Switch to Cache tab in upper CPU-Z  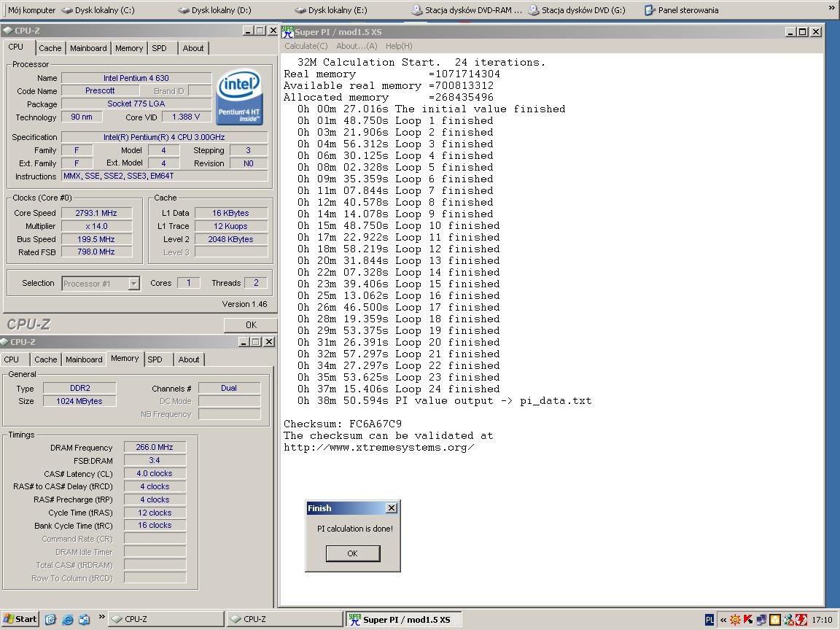coord(50,48)
